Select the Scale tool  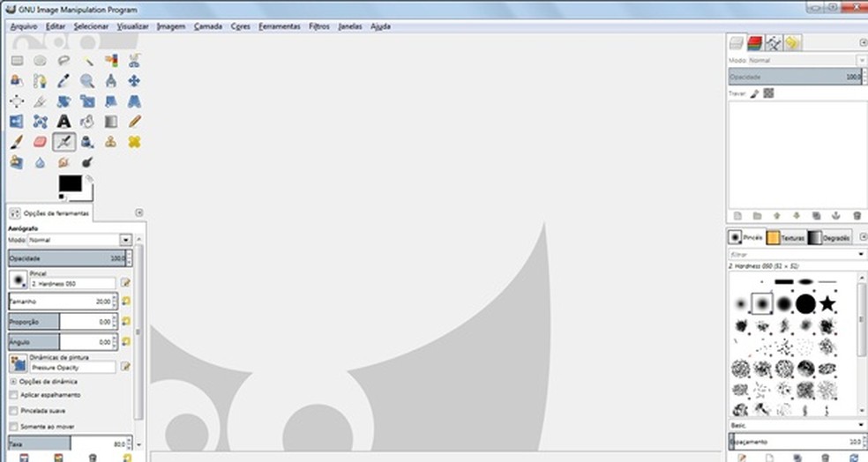[x=87, y=101]
